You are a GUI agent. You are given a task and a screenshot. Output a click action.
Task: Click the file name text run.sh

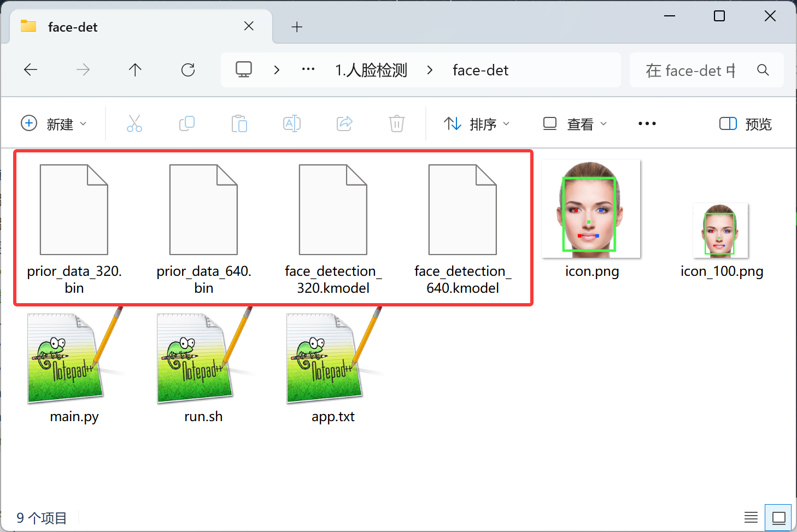(x=203, y=417)
